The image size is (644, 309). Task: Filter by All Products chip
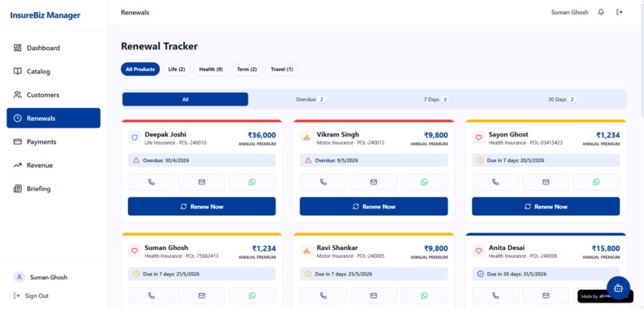point(140,69)
